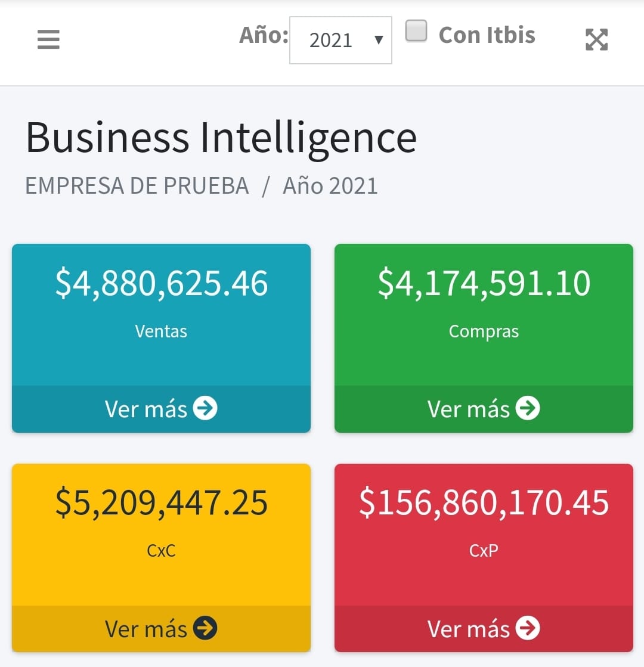Click the dark arrow icon in the CxC card
The image size is (644, 667).
pos(205,628)
